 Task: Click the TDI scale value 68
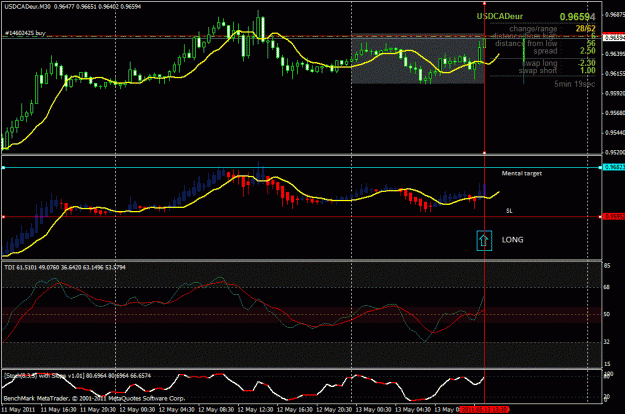[607, 287]
